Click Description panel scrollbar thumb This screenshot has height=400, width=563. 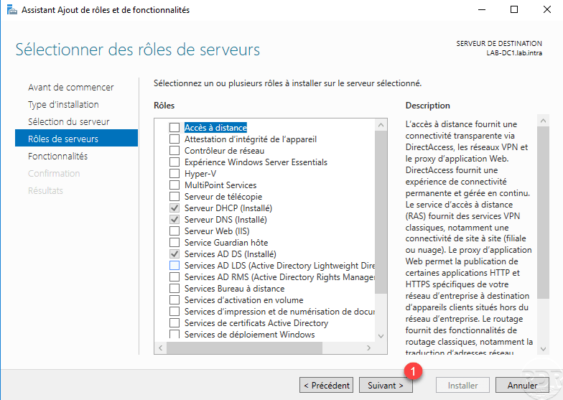[543, 213]
